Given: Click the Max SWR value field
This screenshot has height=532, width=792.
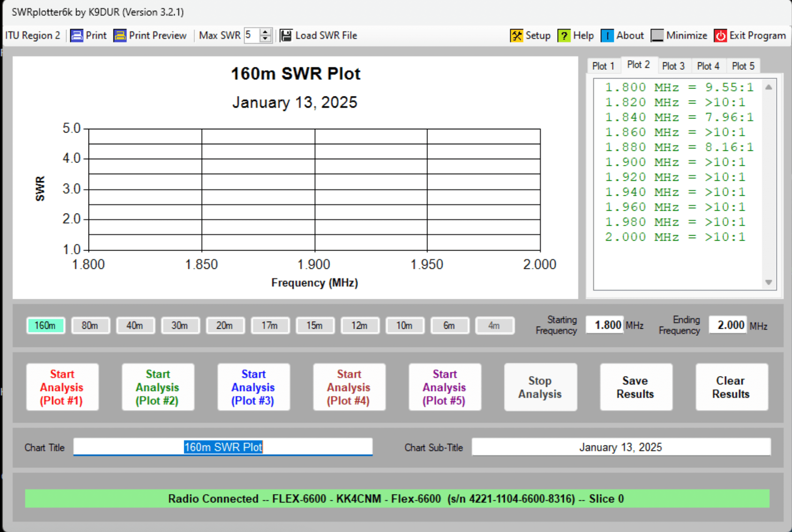Looking at the screenshot, I should pos(252,36).
